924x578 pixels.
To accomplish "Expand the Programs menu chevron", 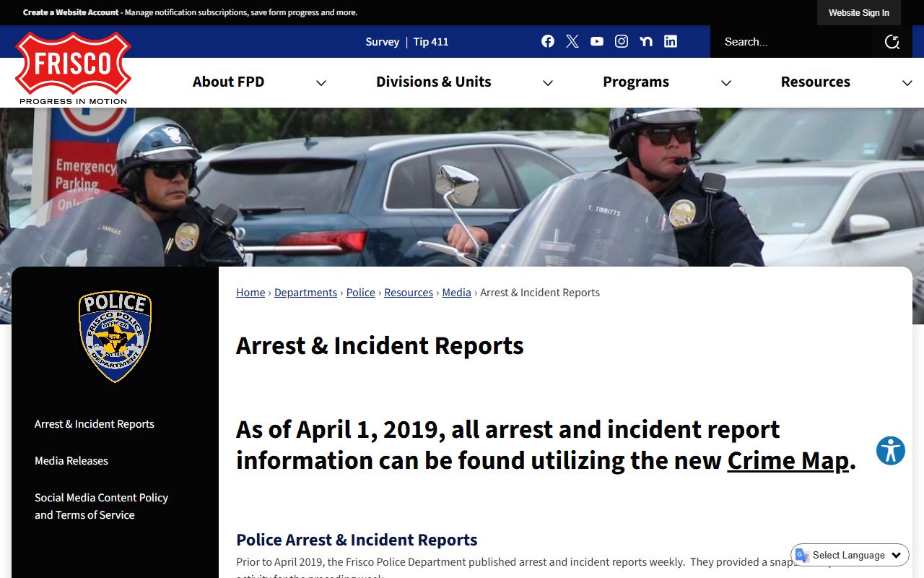I will 726,83.
